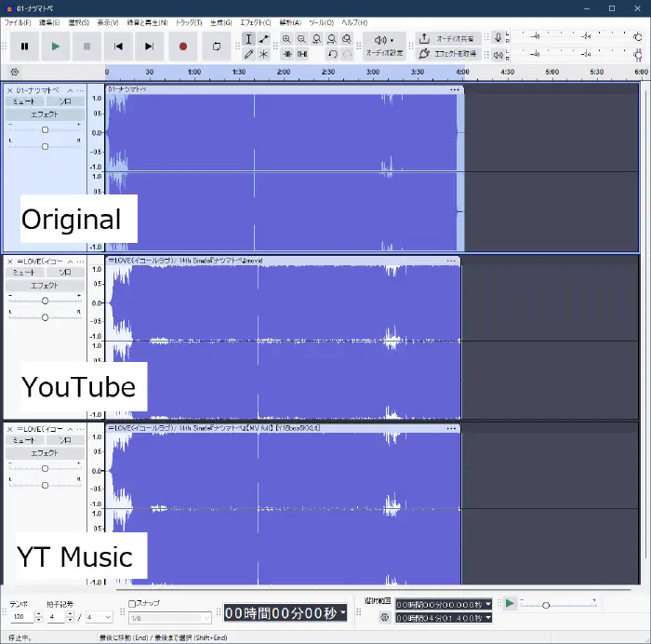Open the ヘルプ(H) menu
651x644 pixels.
coord(354,22)
